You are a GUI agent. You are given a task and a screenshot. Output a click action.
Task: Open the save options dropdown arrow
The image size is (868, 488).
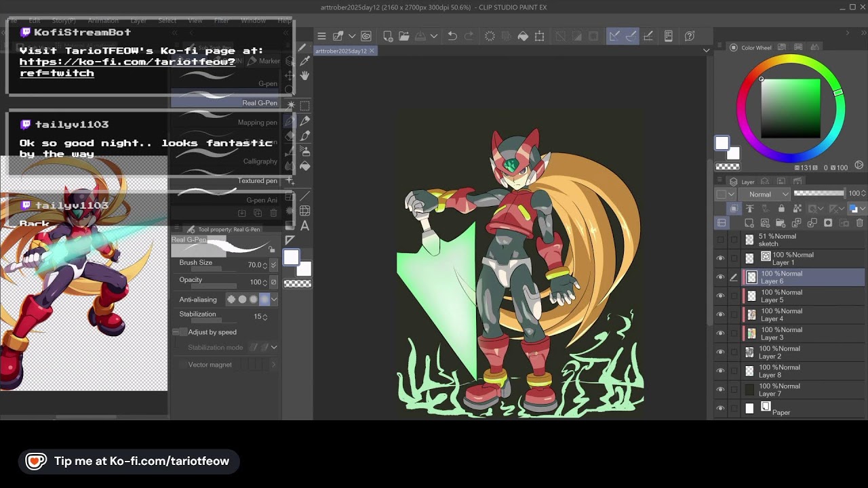point(434,36)
